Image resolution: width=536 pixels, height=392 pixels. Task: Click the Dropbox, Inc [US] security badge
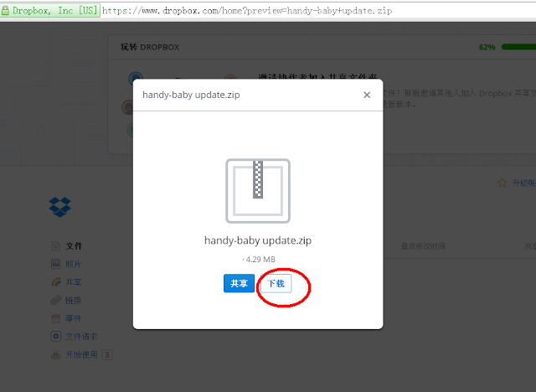50,11
